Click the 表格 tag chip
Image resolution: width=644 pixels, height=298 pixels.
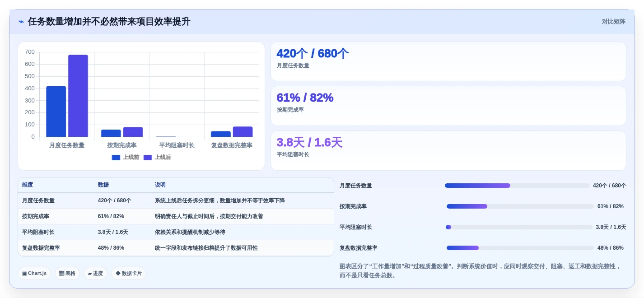tap(67, 273)
